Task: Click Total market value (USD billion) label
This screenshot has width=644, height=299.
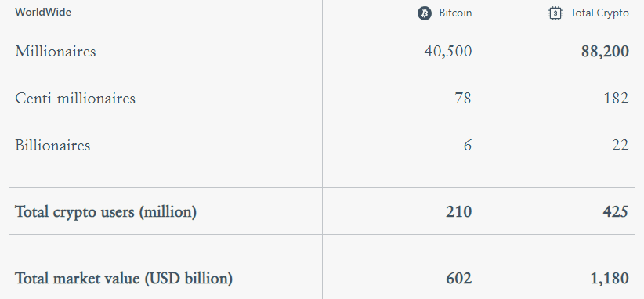Action: click(x=124, y=279)
